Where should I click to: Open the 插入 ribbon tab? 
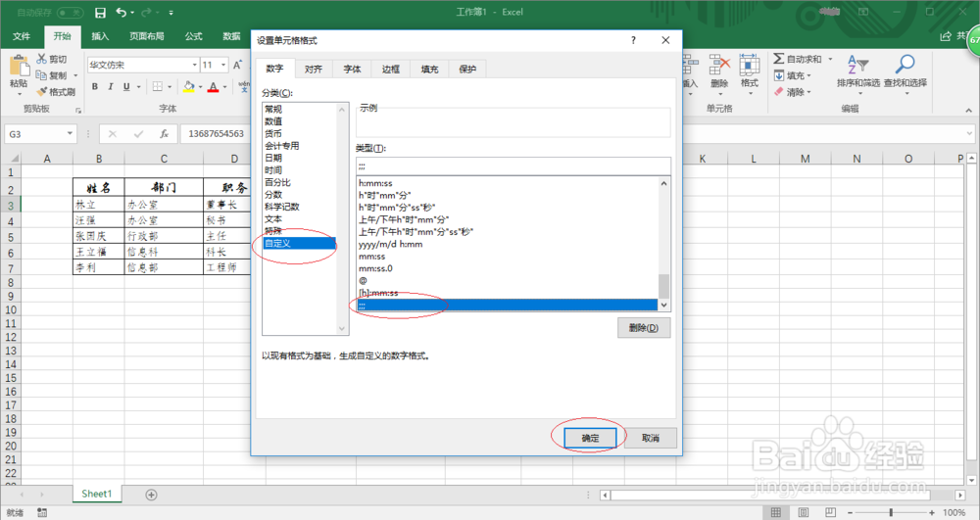click(100, 36)
